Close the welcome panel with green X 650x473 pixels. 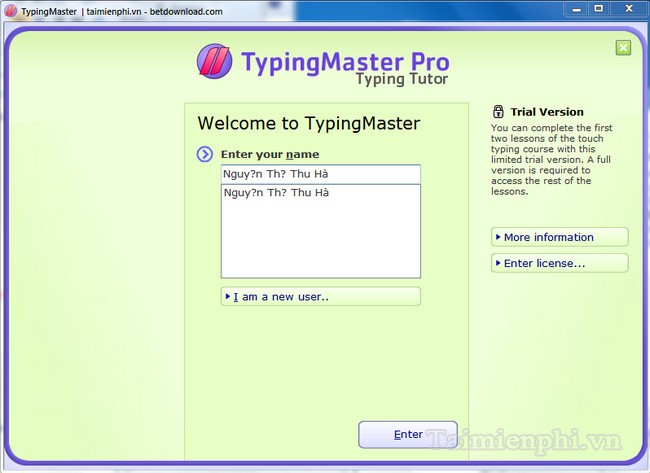pyautogui.click(x=623, y=48)
